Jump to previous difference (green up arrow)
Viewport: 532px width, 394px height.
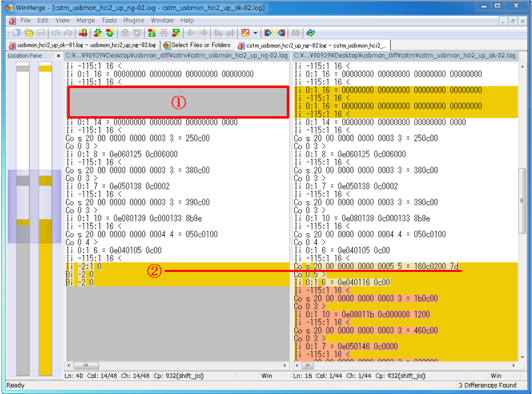[110, 33]
